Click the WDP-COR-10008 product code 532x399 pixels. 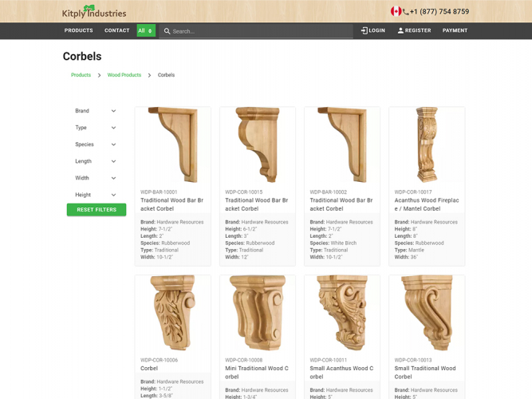coord(243,360)
